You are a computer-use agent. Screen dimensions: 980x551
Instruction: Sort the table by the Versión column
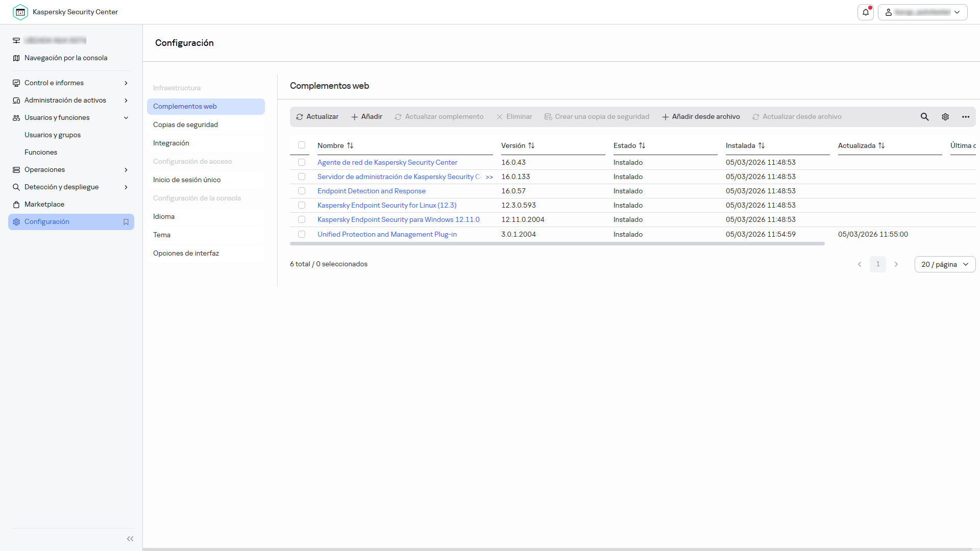click(531, 145)
